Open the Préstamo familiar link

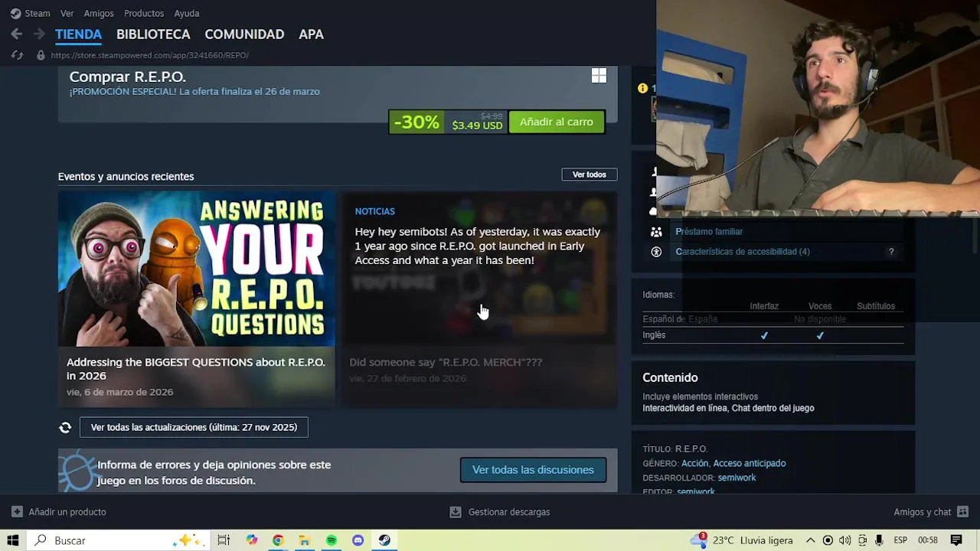coord(709,232)
